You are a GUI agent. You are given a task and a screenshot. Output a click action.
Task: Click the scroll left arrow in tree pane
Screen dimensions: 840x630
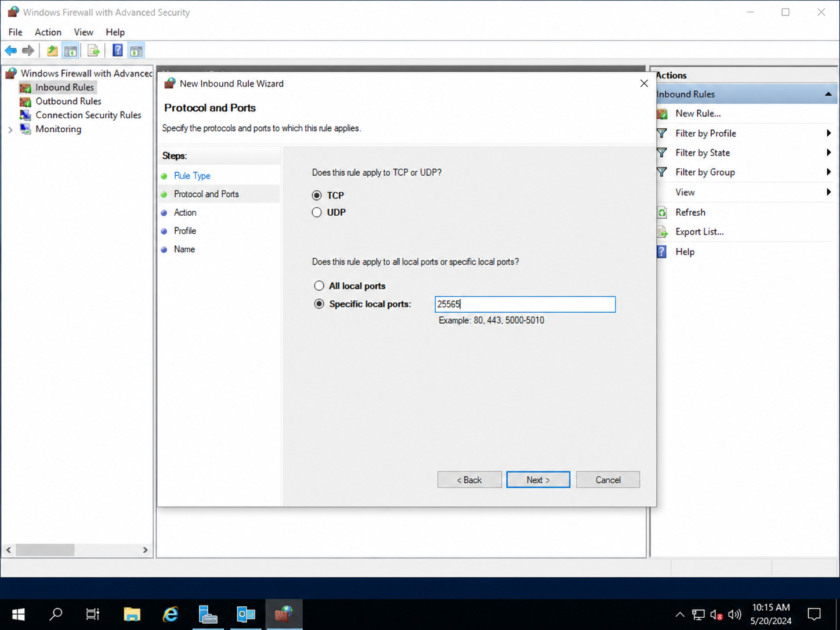[9, 550]
